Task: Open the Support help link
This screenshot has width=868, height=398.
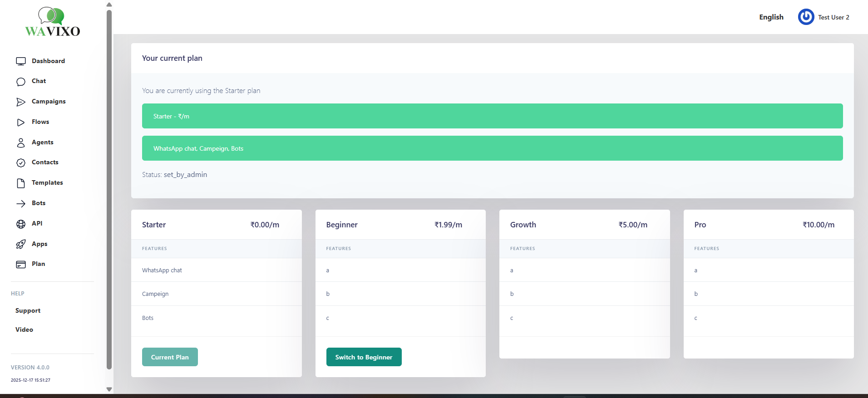Action: [x=28, y=311]
